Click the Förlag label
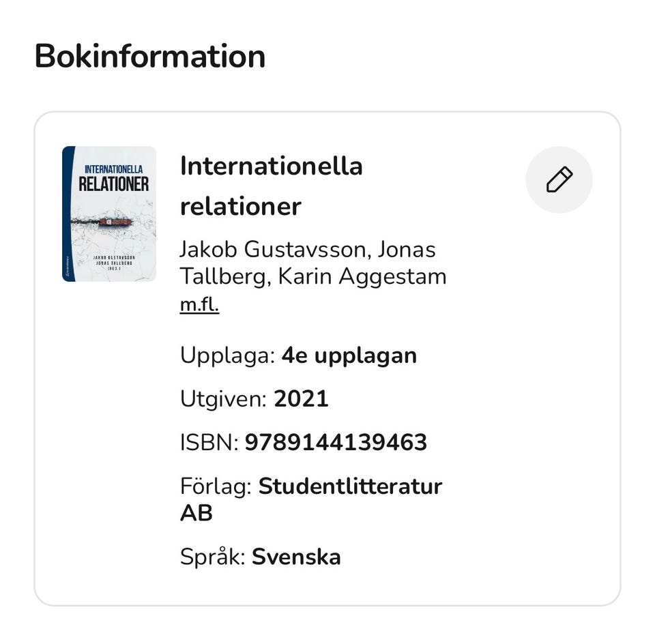The height and width of the screenshot is (644, 655). tap(216, 486)
